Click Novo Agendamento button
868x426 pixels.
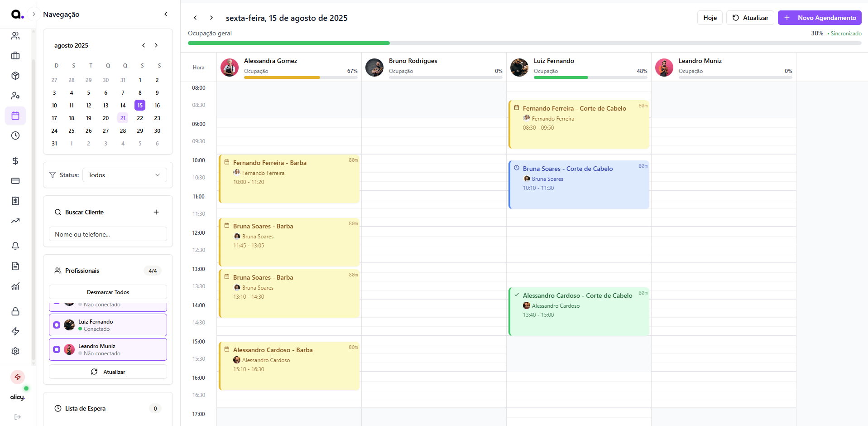[820, 18]
